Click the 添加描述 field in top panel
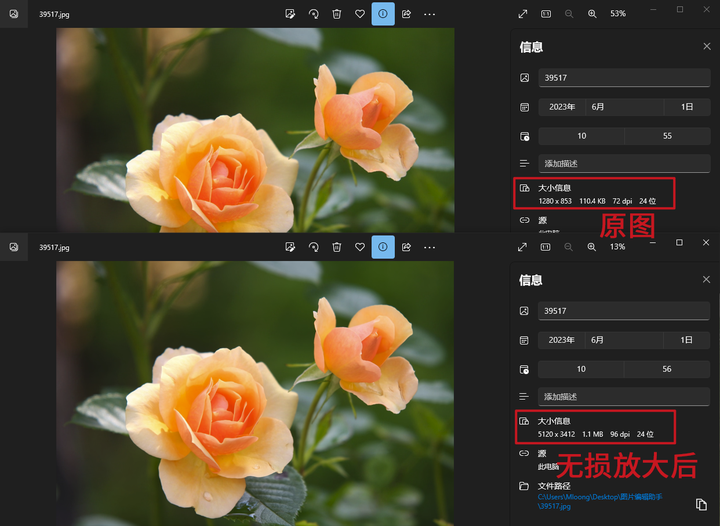The image size is (720, 526). coord(624,163)
